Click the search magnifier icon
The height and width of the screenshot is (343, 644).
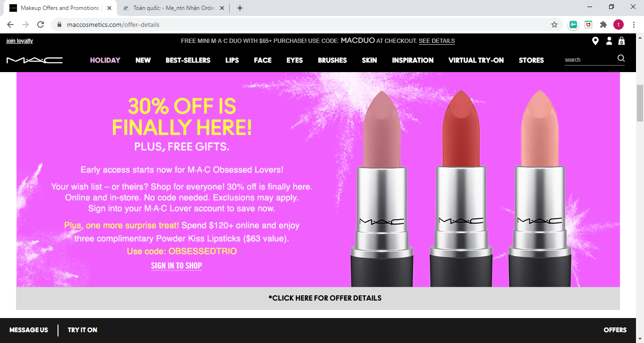[x=621, y=58]
